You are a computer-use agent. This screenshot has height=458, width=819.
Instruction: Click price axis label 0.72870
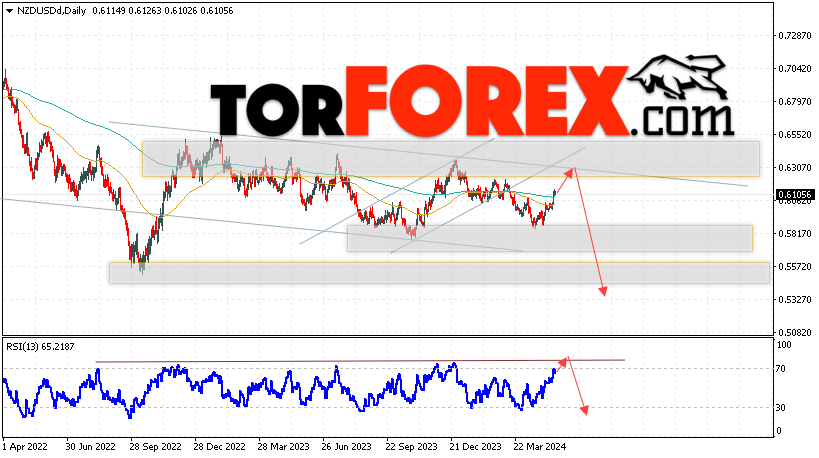pos(795,36)
